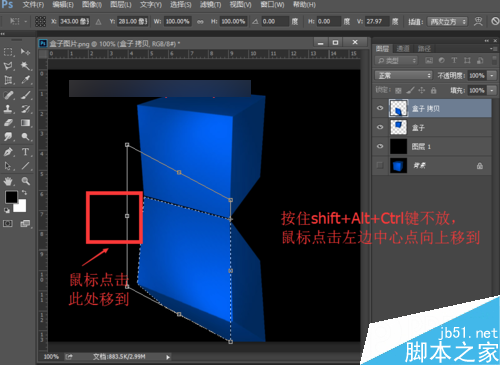Select the Dodge tool
The image size is (500, 365).
pos(25,137)
